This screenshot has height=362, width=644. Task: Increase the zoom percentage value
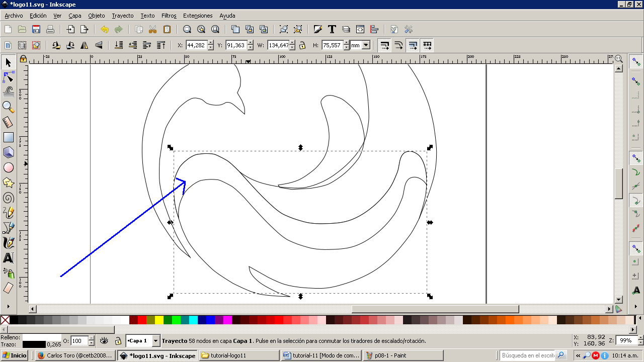click(x=640, y=338)
